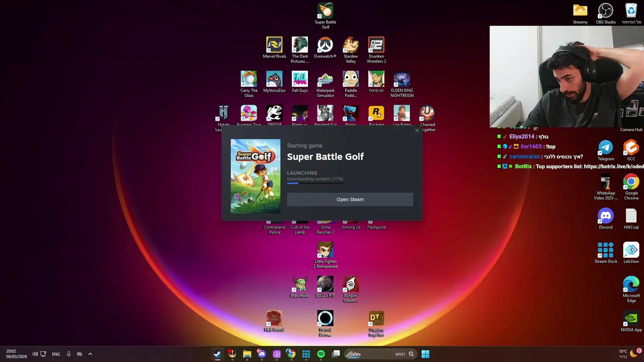This screenshot has height=362, width=644.
Task: Click the Steam icon in the taskbar
Action: [217, 354]
